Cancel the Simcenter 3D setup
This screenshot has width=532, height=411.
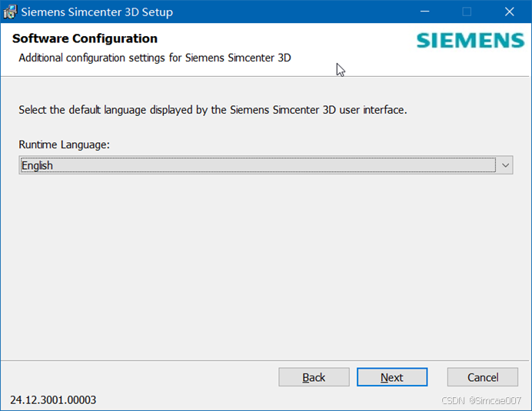pos(483,377)
